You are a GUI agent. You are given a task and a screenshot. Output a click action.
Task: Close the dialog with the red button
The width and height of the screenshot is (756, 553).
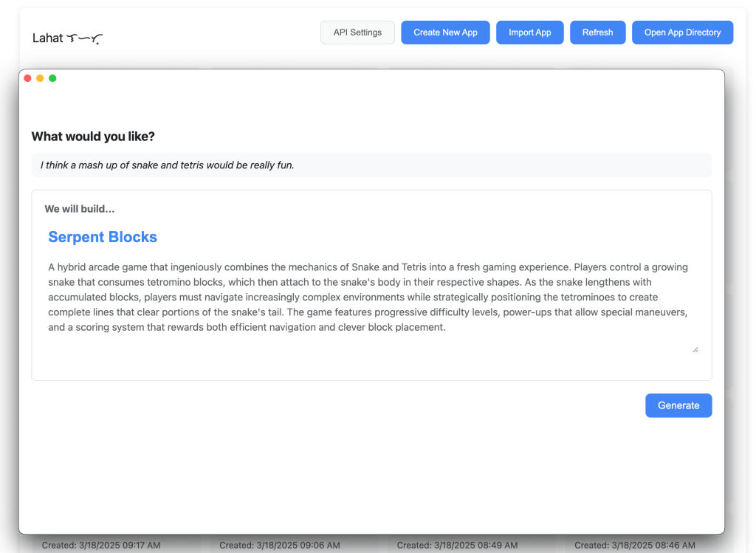click(28, 78)
